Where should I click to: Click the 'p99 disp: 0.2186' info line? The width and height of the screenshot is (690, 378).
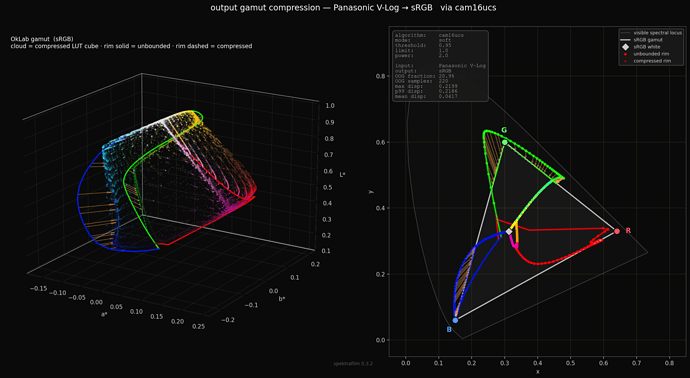tap(426, 92)
